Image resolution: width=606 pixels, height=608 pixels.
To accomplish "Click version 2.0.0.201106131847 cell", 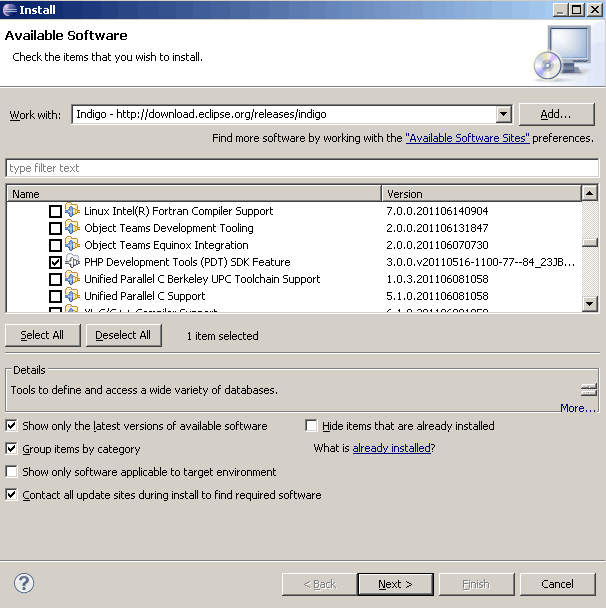I will pyautogui.click(x=437, y=228).
